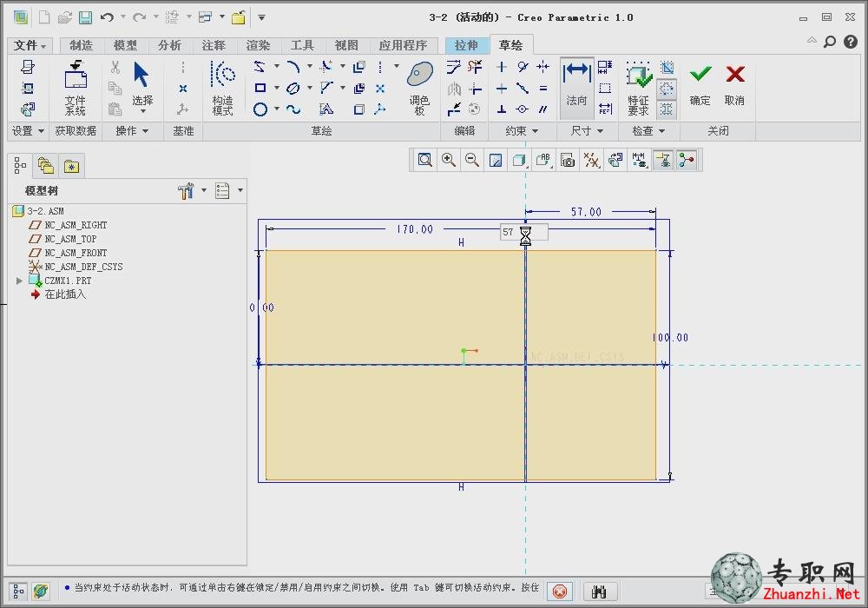Open model tree settings hammer dropdown
The width and height of the screenshot is (868, 608).
tap(204, 190)
